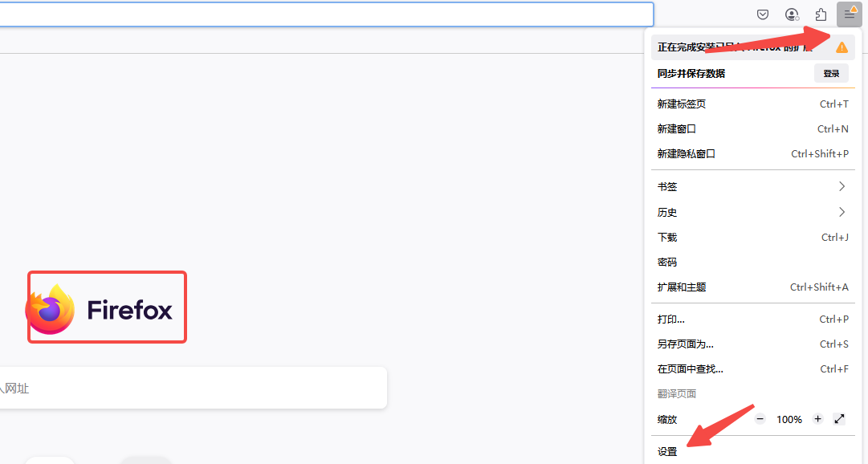Screen dimensions: 868x464
Task: Zoom in with the plus icon
Action: point(817,419)
